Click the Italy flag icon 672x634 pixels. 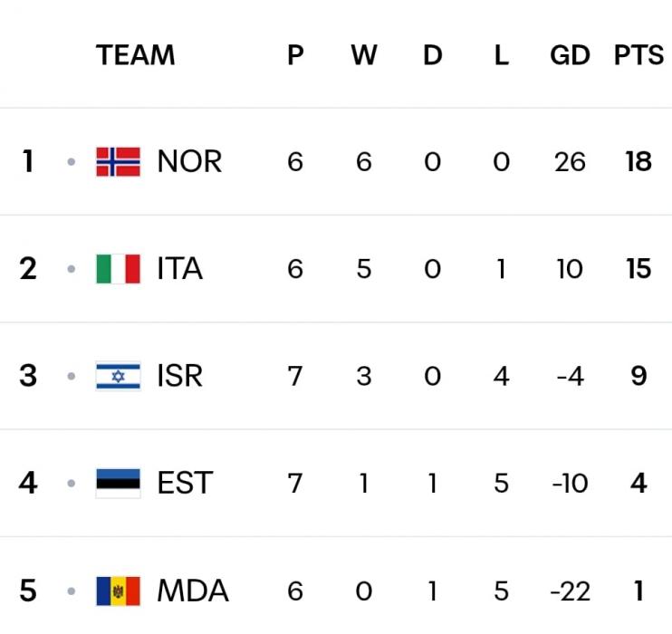coord(118,269)
